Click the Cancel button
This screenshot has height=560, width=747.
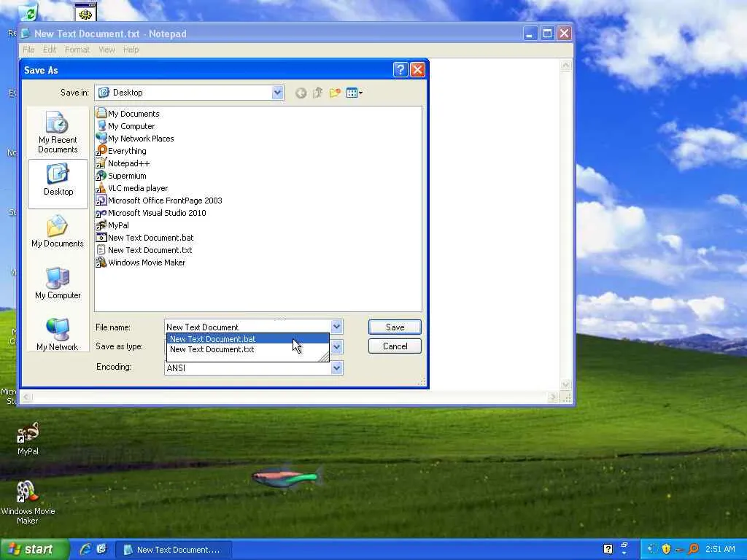[395, 346]
